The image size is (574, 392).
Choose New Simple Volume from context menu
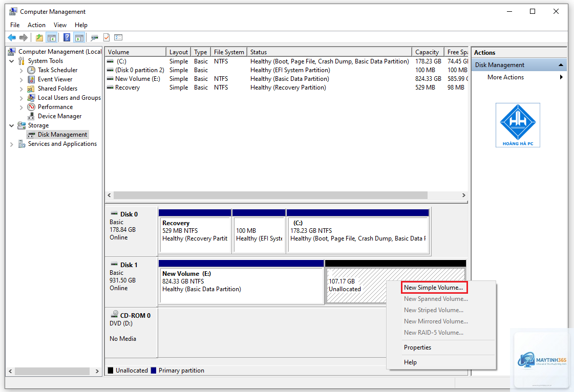point(434,287)
